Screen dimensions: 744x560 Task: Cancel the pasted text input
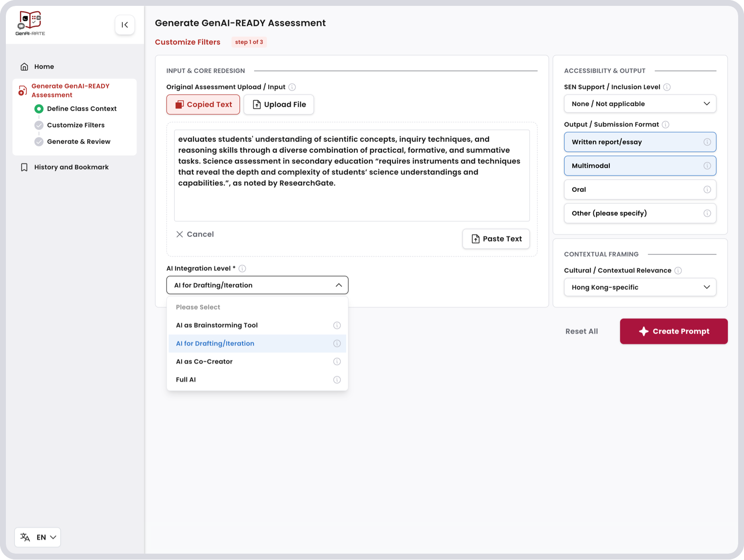[x=195, y=234]
